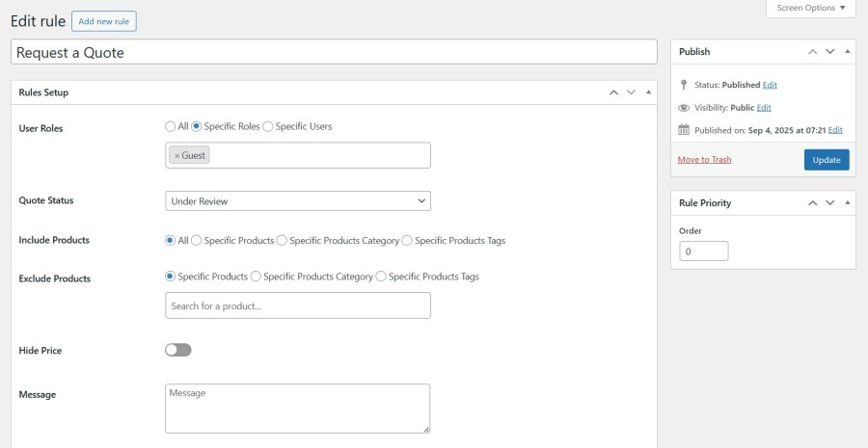Open the Quote Status dropdown
Image resolution: width=868 pixels, height=448 pixels.
click(x=298, y=200)
